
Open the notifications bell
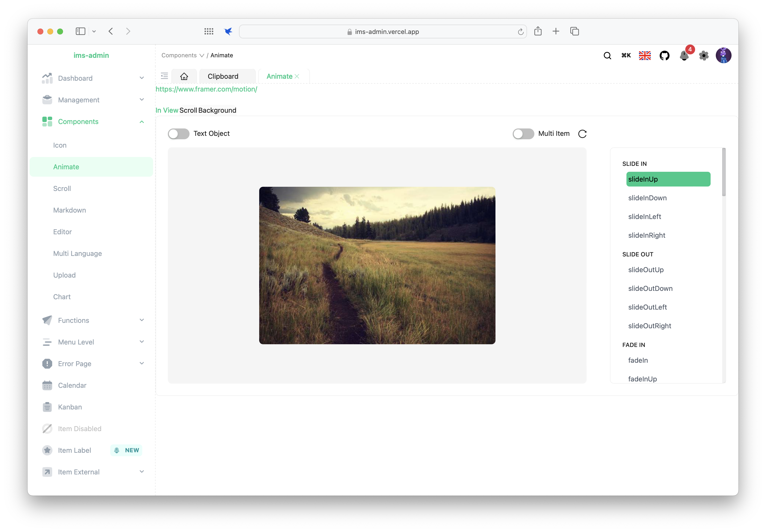tap(684, 56)
